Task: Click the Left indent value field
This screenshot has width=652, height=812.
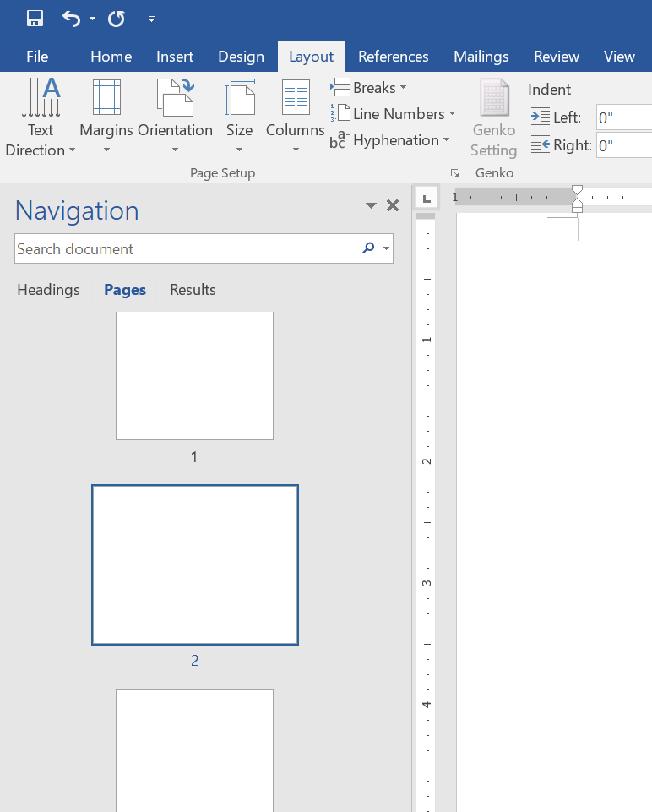Action: tap(623, 117)
